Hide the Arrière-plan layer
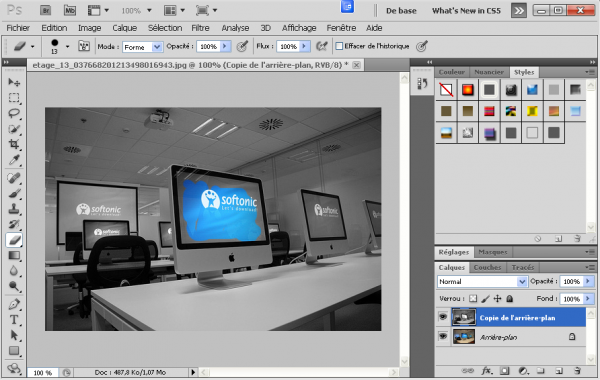600x380 pixels. tap(443, 336)
